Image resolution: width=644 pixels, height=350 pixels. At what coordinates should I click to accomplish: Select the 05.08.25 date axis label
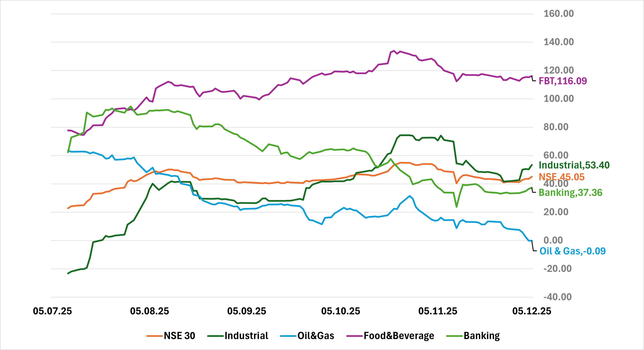(149, 311)
